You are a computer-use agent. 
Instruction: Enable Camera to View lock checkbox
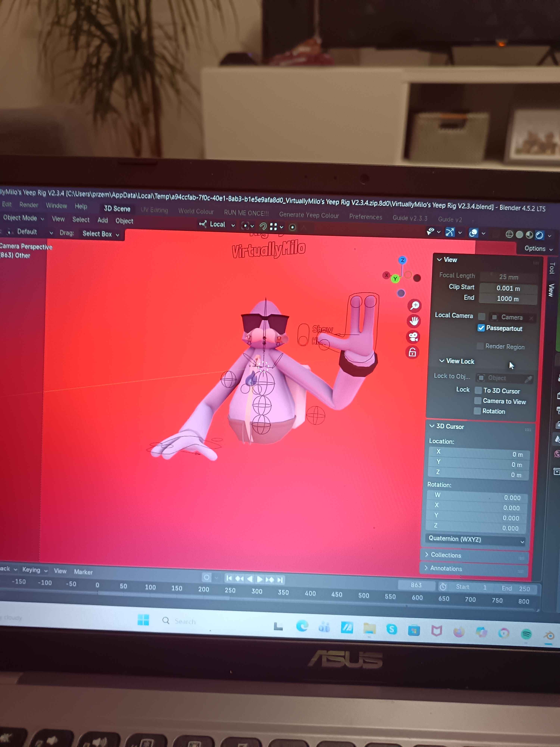[478, 401]
